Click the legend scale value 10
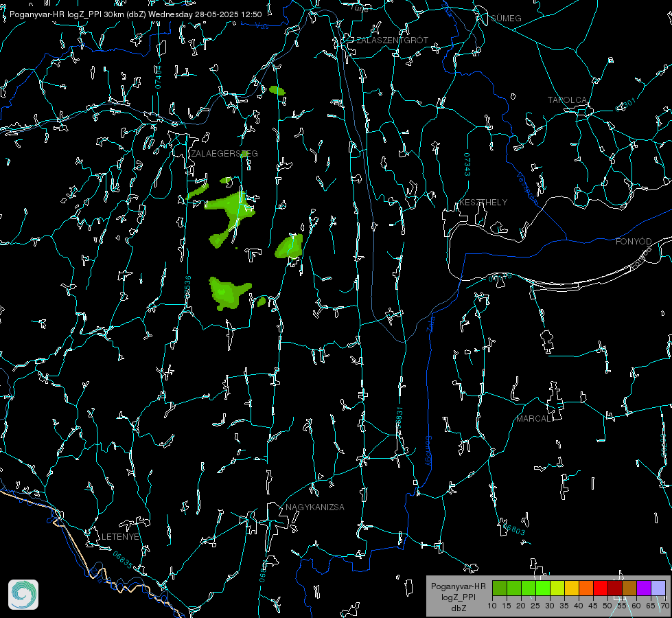This screenshot has height=618, width=672. tap(492, 606)
